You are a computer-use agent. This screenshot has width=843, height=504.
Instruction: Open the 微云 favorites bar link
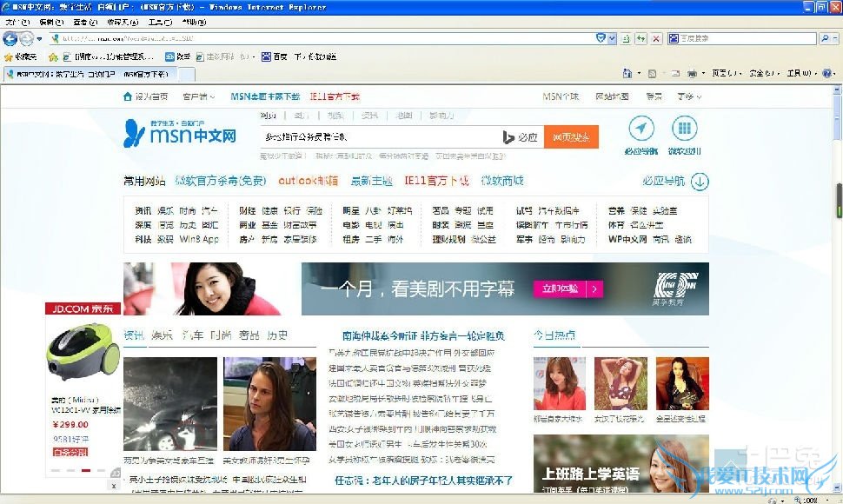(177, 56)
